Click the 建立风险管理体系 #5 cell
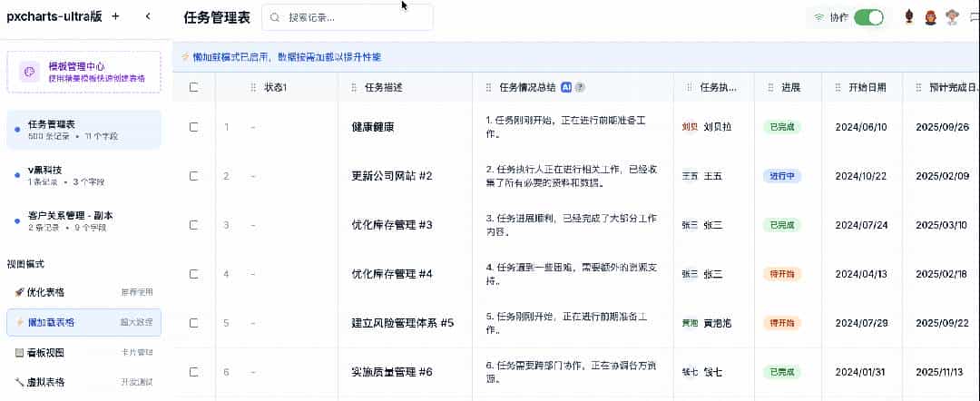The height and width of the screenshot is (401, 980). point(405,323)
